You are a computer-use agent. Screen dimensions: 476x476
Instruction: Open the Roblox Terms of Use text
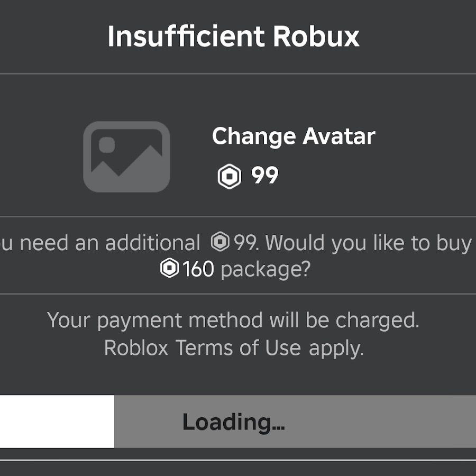click(234, 348)
